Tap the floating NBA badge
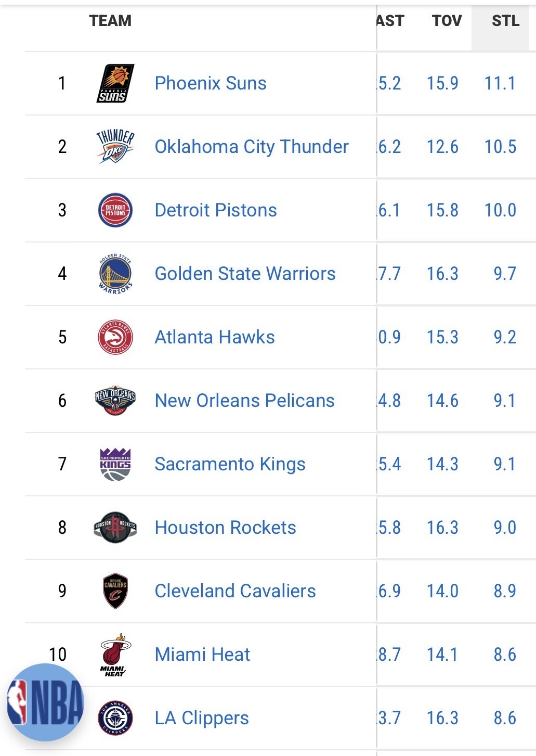Screen dimensions: 536x756 click(45, 702)
